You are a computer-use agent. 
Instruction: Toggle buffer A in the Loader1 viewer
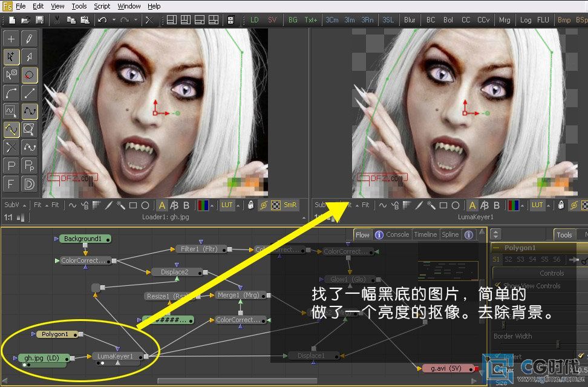click(162, 205)
